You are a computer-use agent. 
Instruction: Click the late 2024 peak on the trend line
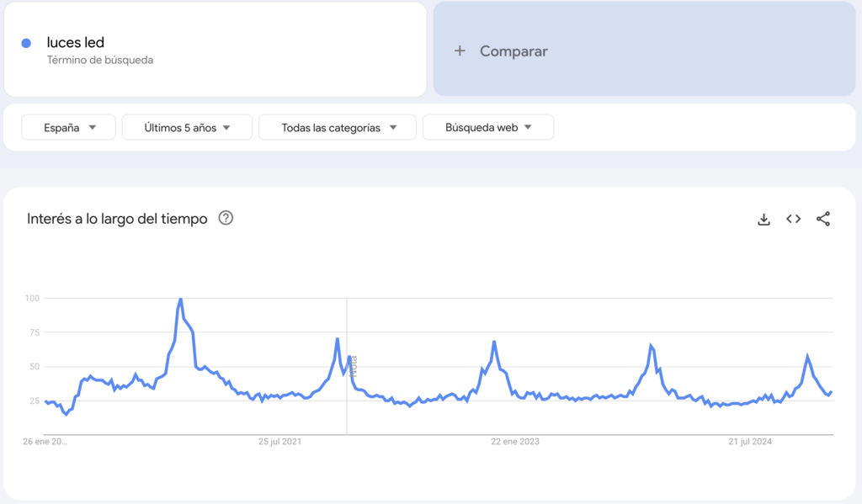(807, 353)
